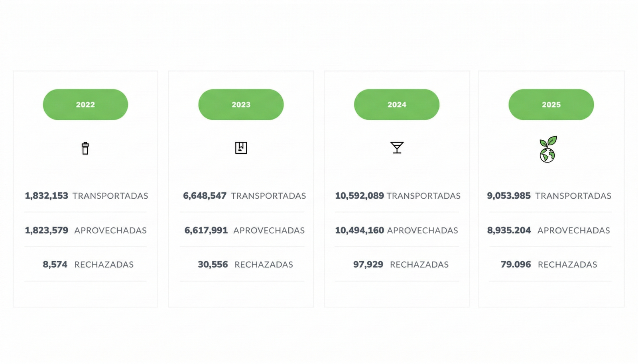
Task: Click the package box icon under 2023
Action: 241,148
